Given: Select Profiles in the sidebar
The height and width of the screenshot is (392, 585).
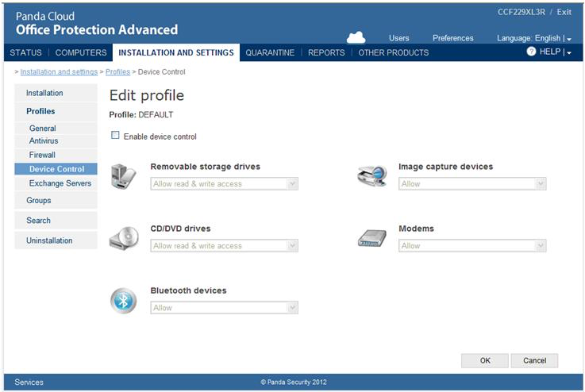Looking at the screenshot, I should tap(56, 111).
